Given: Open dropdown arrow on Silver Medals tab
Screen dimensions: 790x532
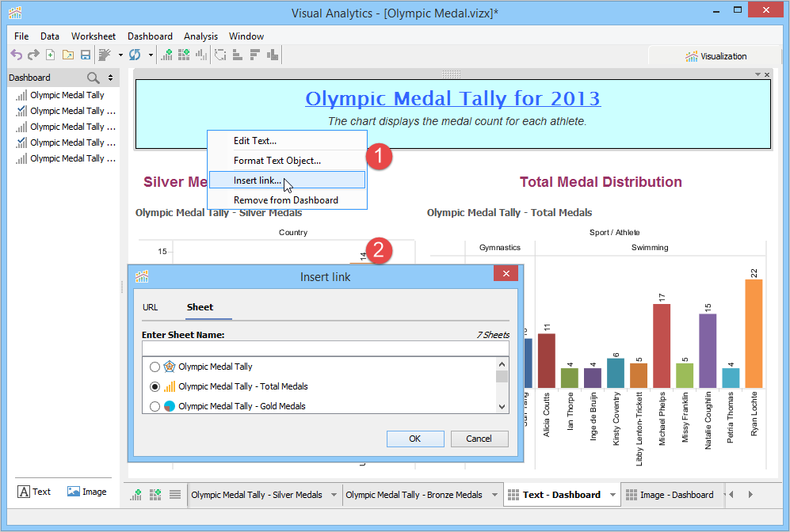Looking at the screenshot, I should tap(334, 495).
